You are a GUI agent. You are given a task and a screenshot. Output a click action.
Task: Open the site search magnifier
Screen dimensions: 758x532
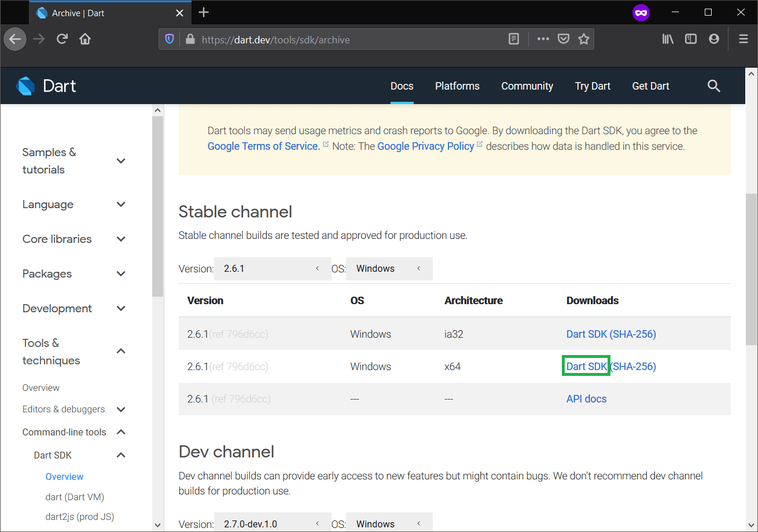coord(713,86)
